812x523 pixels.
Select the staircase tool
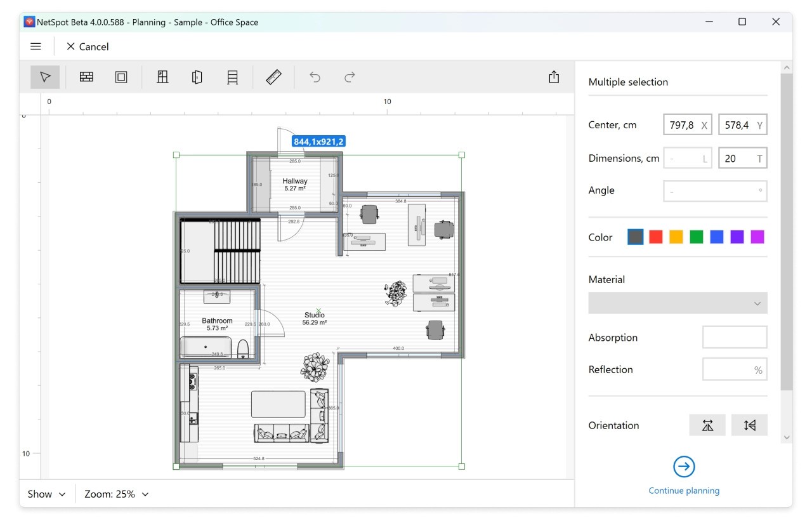click(x=233, y=77)
